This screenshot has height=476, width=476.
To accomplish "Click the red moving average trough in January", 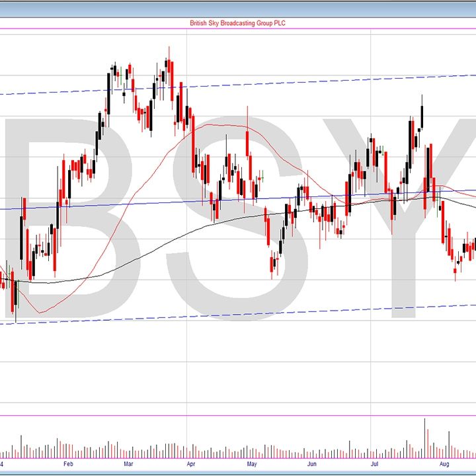I will click(x=41, y=312).
